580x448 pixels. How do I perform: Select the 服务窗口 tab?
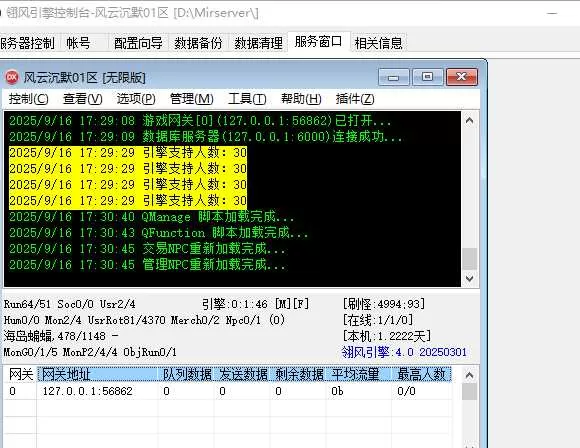click(x=318, y=41)
